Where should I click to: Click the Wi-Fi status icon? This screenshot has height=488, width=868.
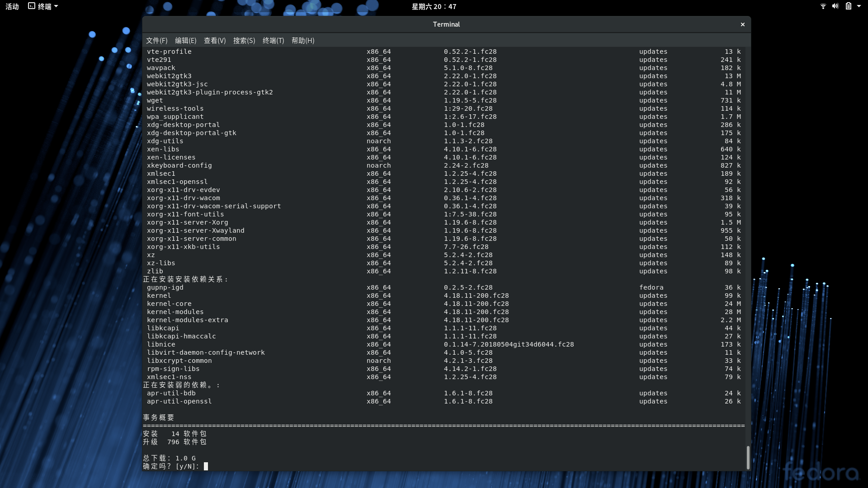823,6
